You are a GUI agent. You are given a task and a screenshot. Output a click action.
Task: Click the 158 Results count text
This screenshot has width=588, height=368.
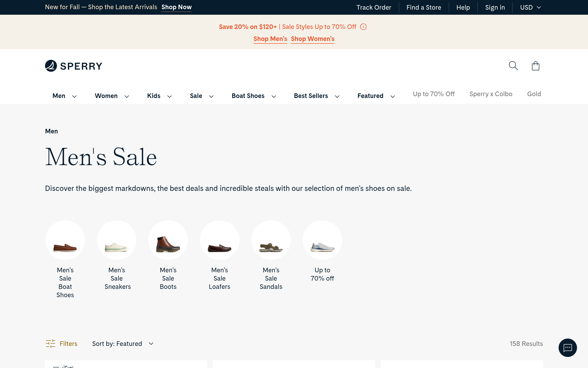click(x=526, y=344)
